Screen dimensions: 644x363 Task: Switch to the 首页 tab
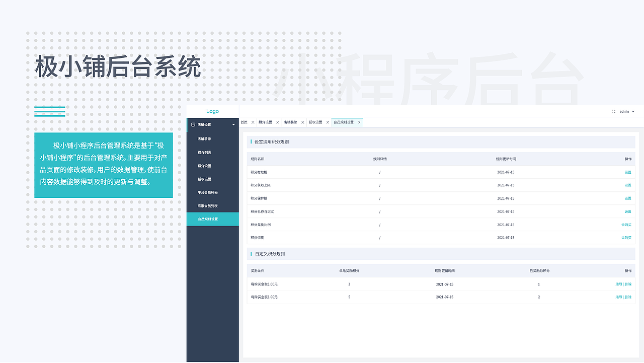point(245,122)
